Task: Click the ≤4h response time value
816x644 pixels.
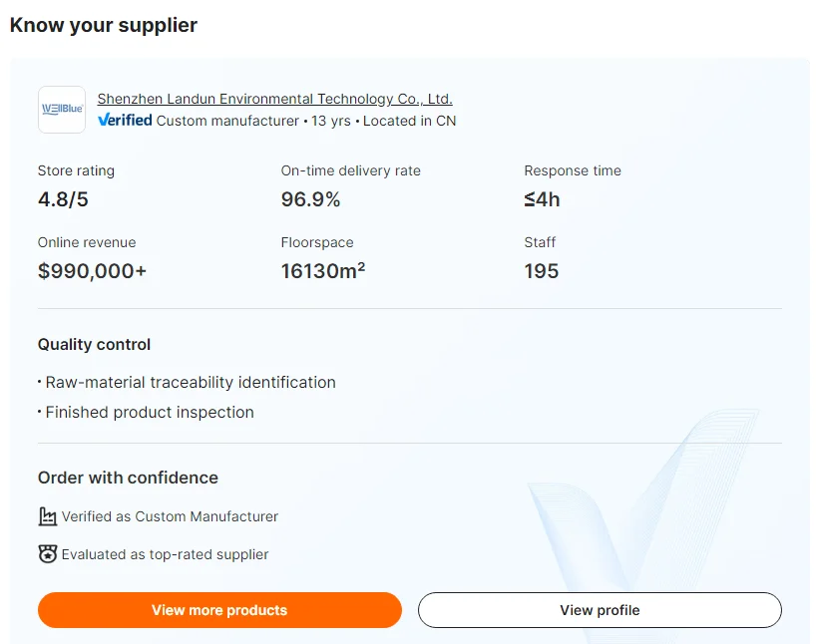Action: (x=542, y=199)
